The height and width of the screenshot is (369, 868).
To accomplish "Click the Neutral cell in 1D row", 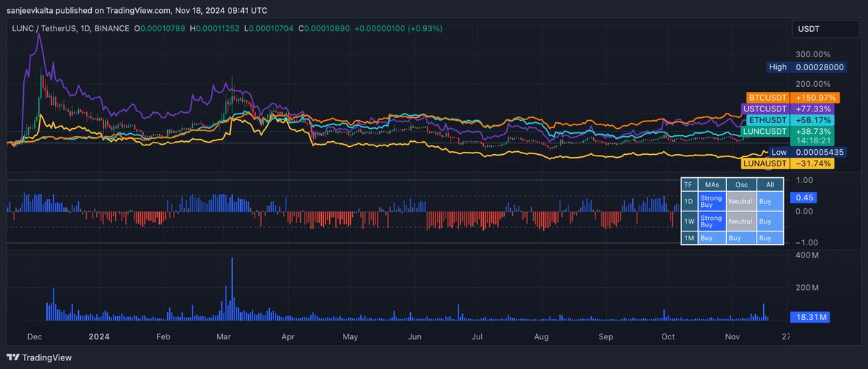I will tap(741, 202).
